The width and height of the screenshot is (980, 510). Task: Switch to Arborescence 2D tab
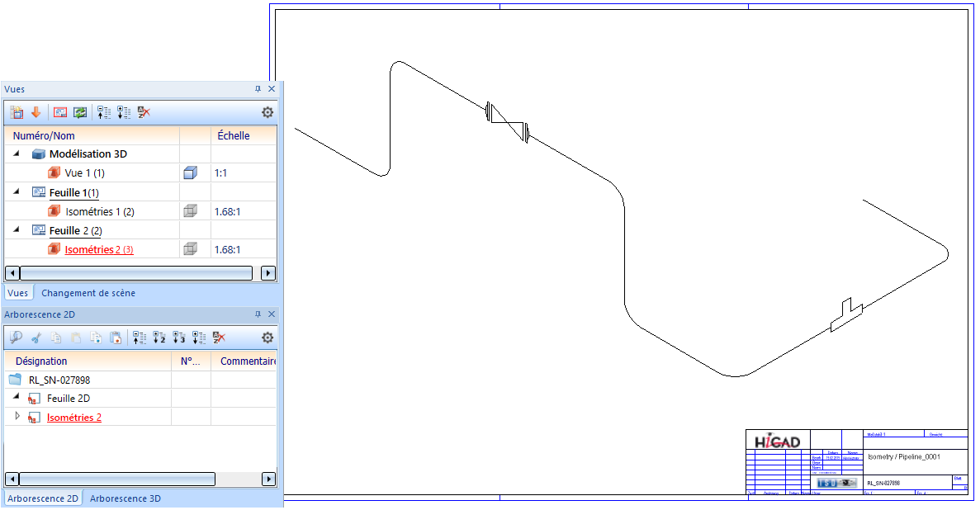tap(43, 498)
